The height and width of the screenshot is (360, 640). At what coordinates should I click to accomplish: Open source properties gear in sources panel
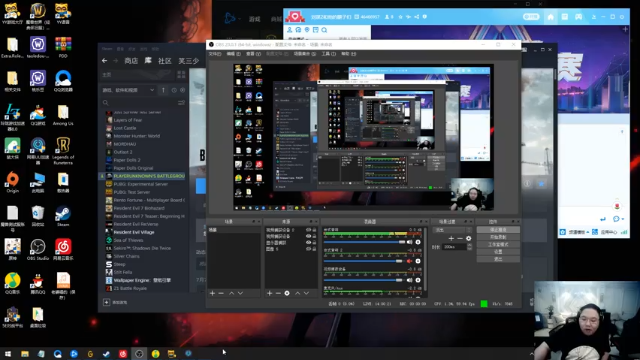coord(287,293)
